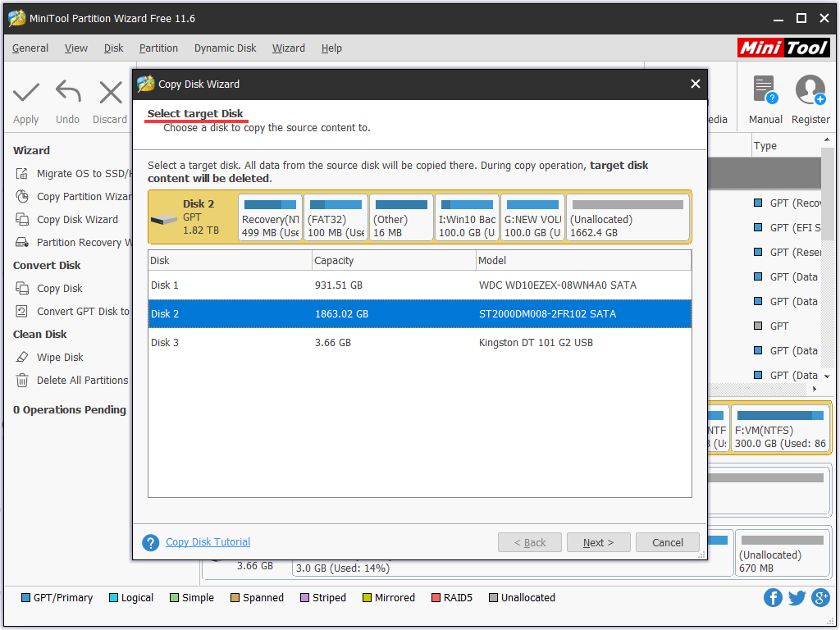Select Disk 3 Kingston row
The image size is (840, 630).
coord(420,343)
